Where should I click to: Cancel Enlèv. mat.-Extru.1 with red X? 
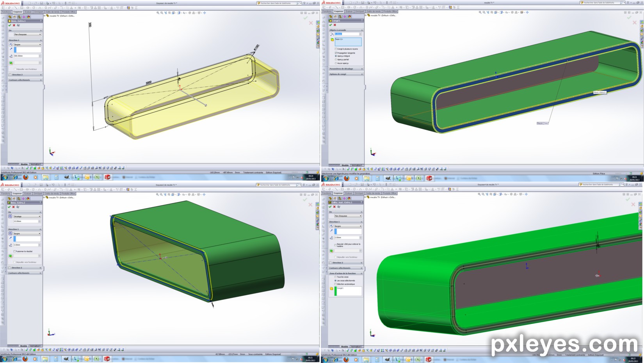334,206
